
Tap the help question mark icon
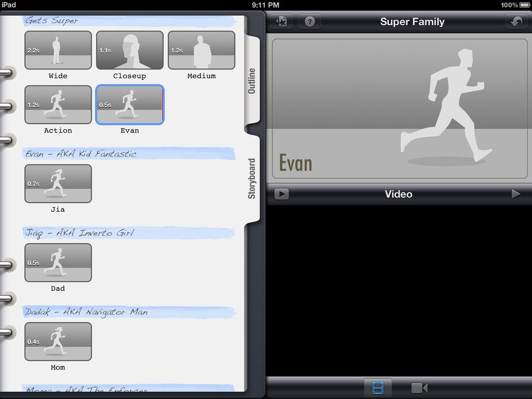pyautogui.click(x=309, y=22)
